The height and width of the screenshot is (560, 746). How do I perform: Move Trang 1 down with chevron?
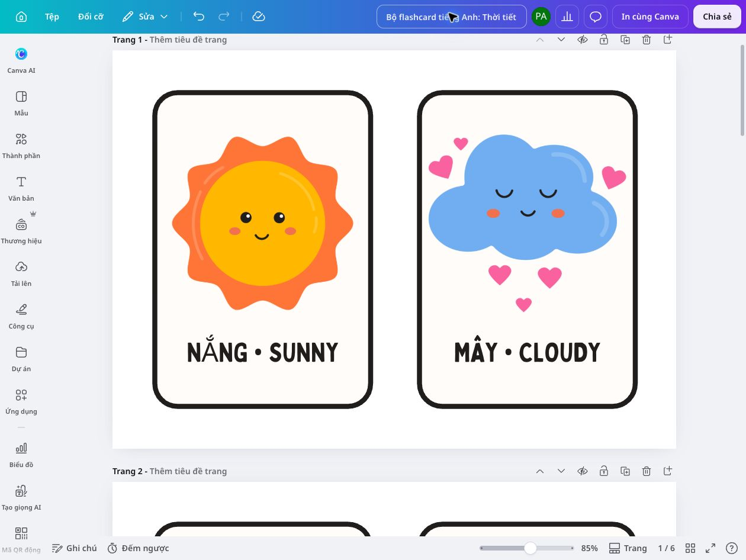561,40
